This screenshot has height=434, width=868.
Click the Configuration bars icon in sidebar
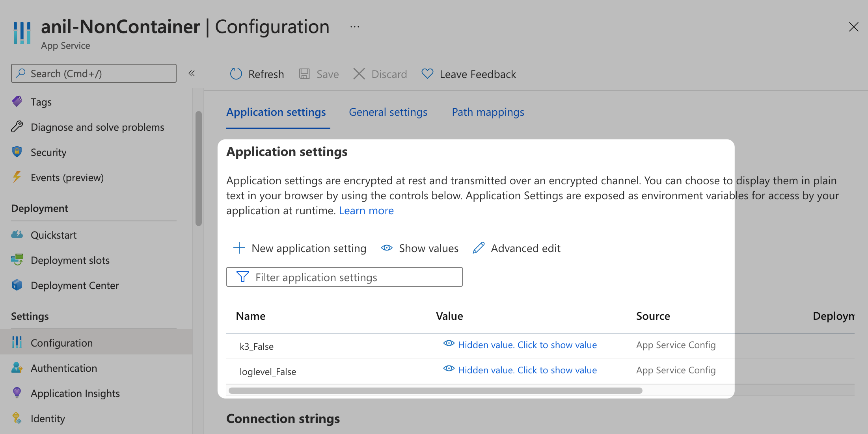point(17,343)
